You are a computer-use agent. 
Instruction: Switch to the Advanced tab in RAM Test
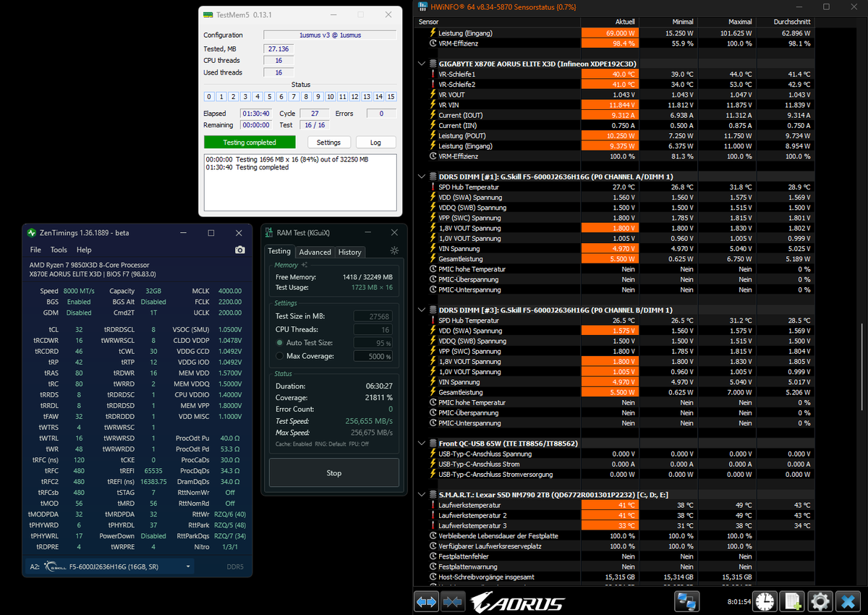pos(315,252)
